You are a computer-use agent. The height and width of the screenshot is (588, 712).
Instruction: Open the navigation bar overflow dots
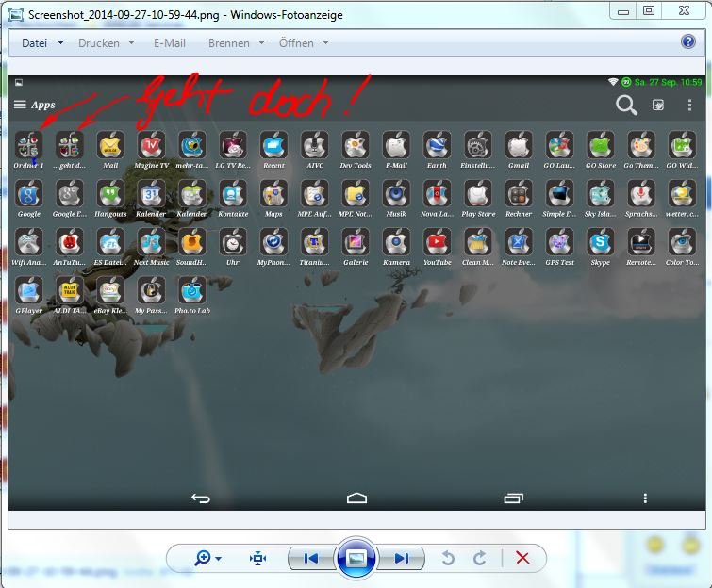[x=645, y=498]
